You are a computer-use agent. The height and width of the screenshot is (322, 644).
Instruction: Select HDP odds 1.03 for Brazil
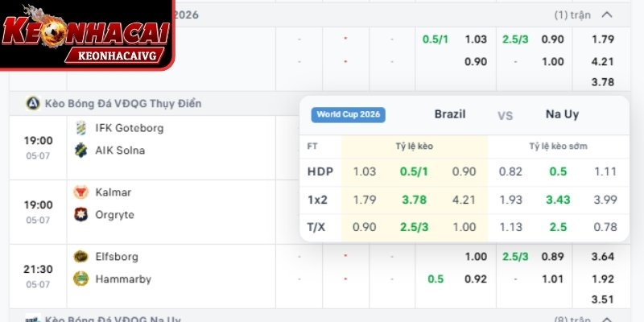tap(365, 171)
